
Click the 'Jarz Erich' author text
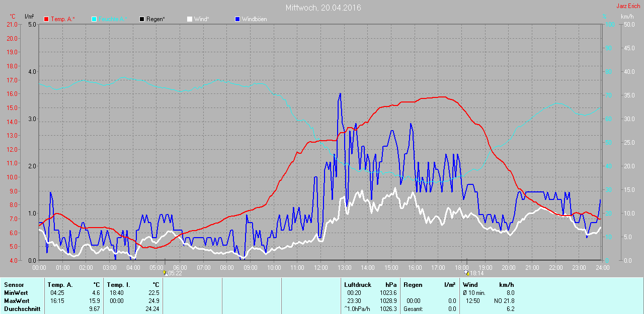(628, 6)
